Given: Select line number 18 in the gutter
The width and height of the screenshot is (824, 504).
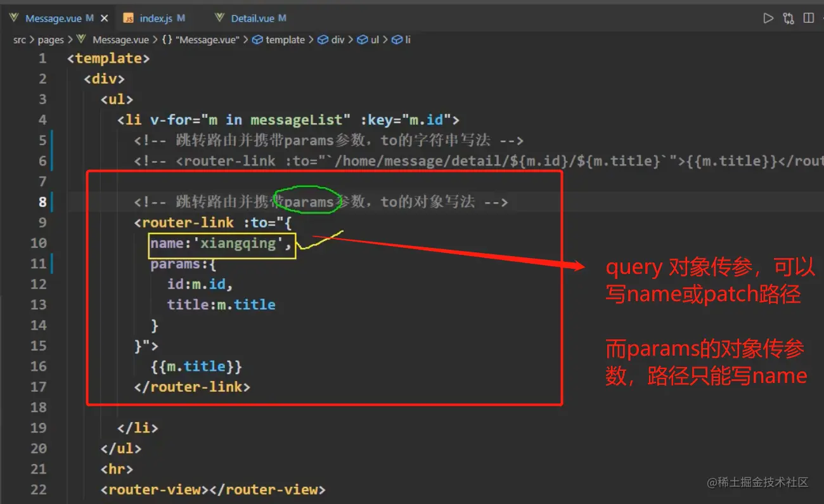Looking at the screenshot, I should pos(38,407).
